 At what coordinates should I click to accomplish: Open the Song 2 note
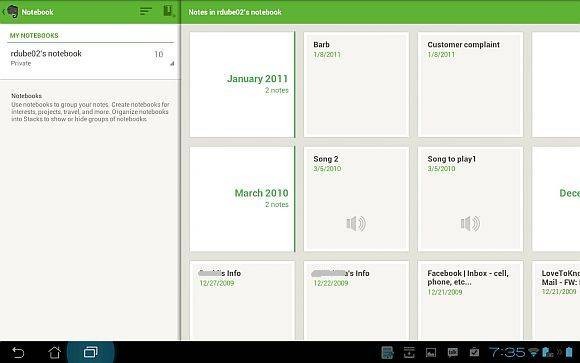click(356, 199)
